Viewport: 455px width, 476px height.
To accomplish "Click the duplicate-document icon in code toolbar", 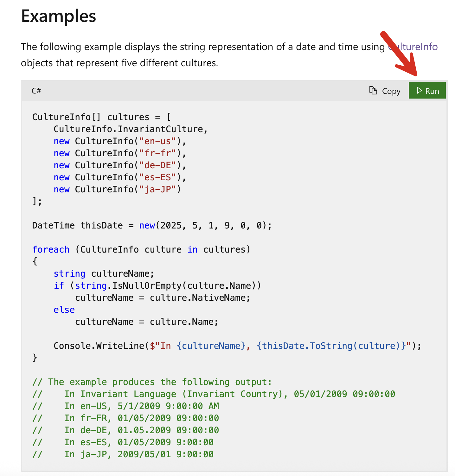I will tap(373, 90).
